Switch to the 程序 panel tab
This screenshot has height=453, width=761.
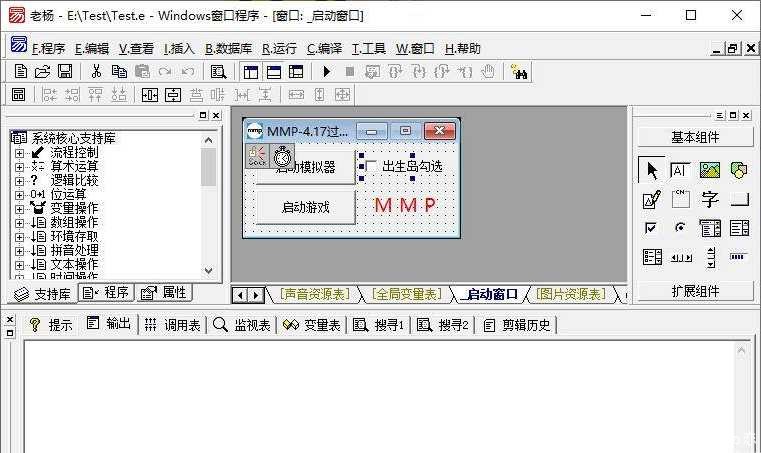point(106,293)
